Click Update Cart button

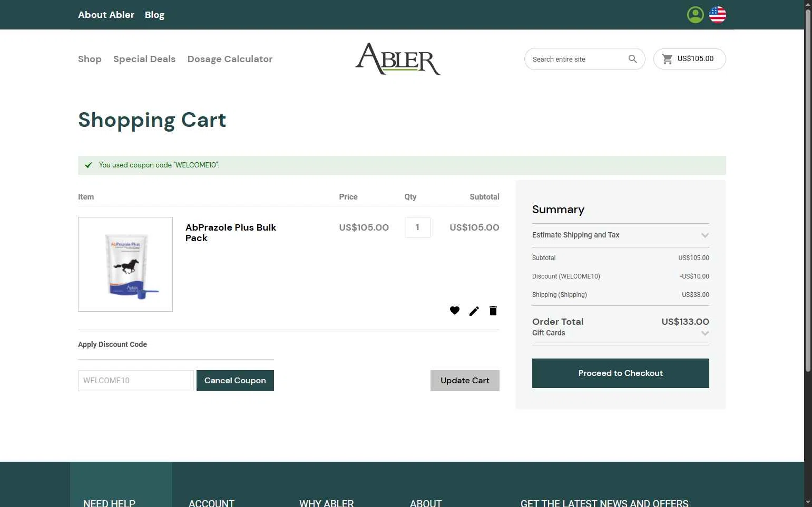[x=465, y=381]
